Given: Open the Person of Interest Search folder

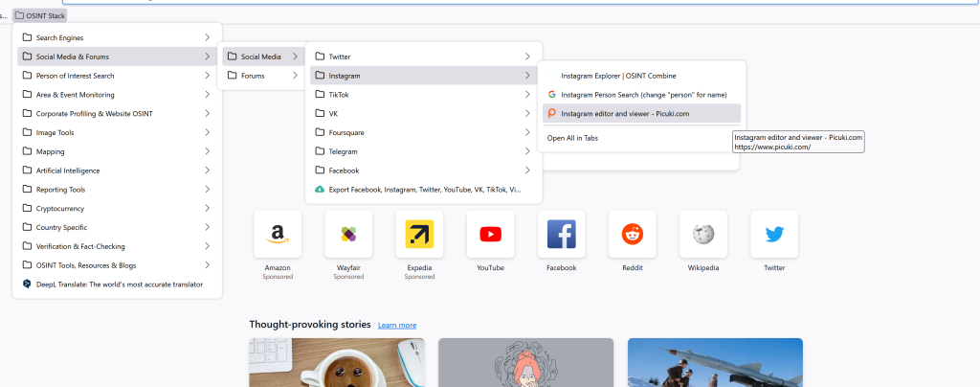Looking at the screenshot, I should pyautogui.click(x=117, y=76).
